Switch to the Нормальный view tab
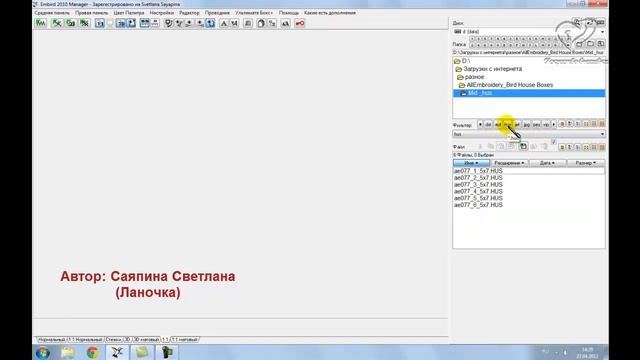Viewport: 640px width, 360px height. [51, 340]
